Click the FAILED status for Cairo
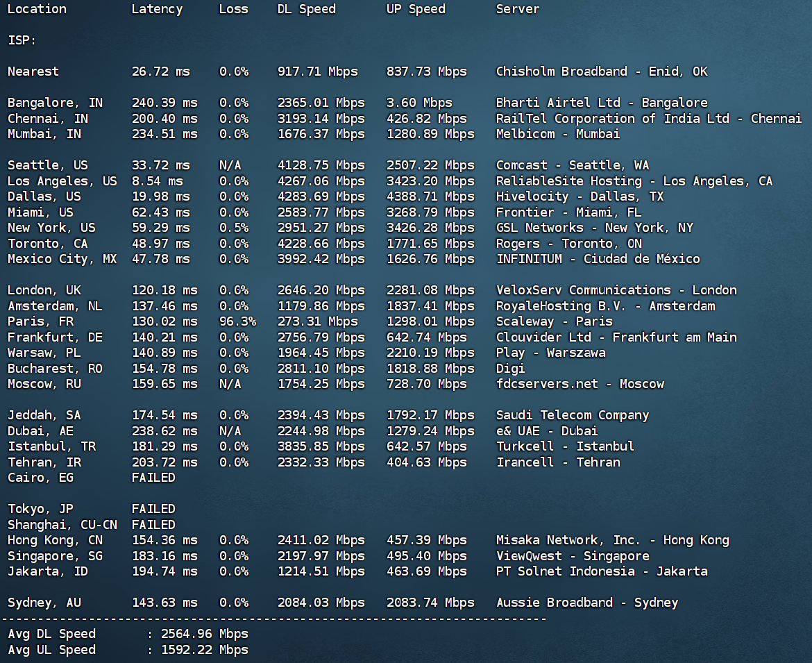This screenshot has height=663, width=812. pos(153,478)
